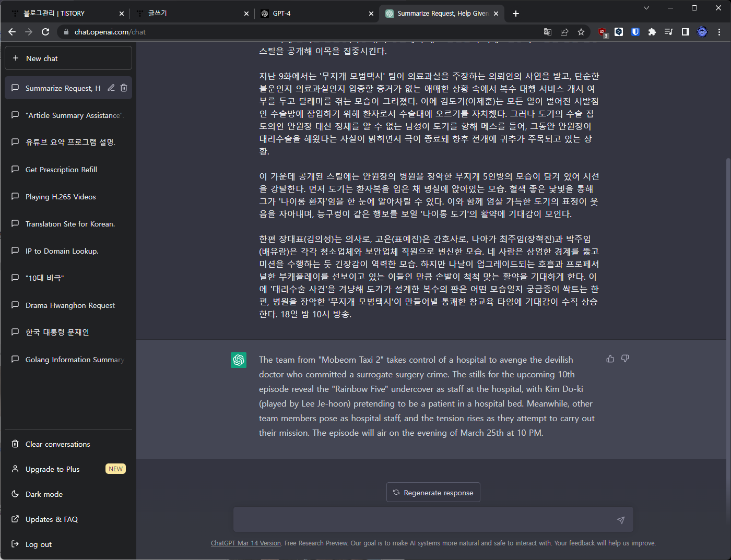Open the uBlock Origin extension

pos(602,32)
